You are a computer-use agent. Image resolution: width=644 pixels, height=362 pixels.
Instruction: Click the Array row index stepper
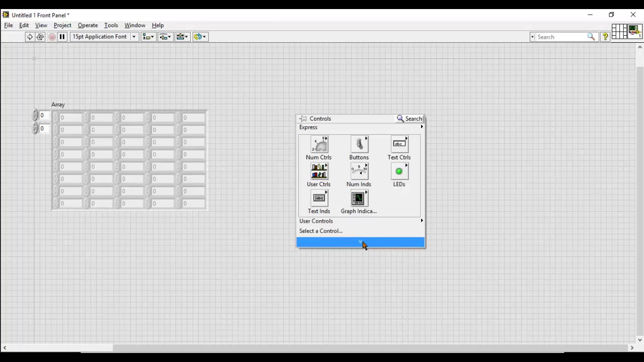pyautogui.click(x=35, y=116)
